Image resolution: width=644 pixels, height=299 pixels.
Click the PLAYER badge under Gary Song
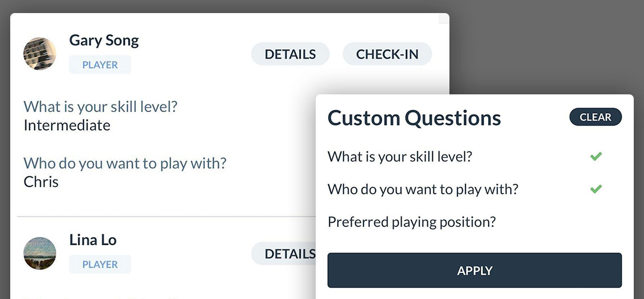point(100,65)
